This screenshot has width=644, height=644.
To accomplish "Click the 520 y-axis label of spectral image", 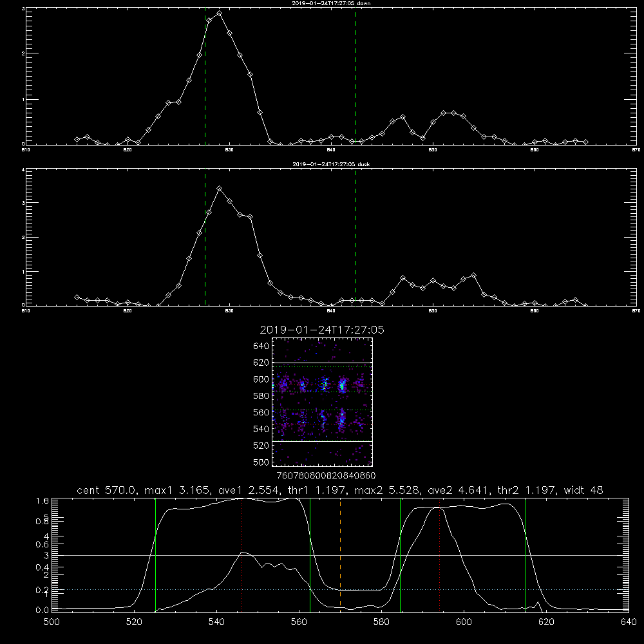I will [261, 446].
